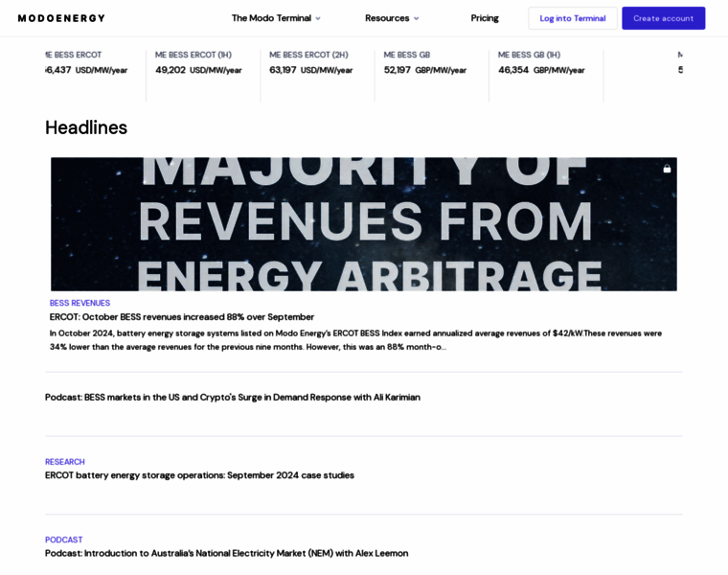Click the Create account button
728x575 pixels.
664,18
